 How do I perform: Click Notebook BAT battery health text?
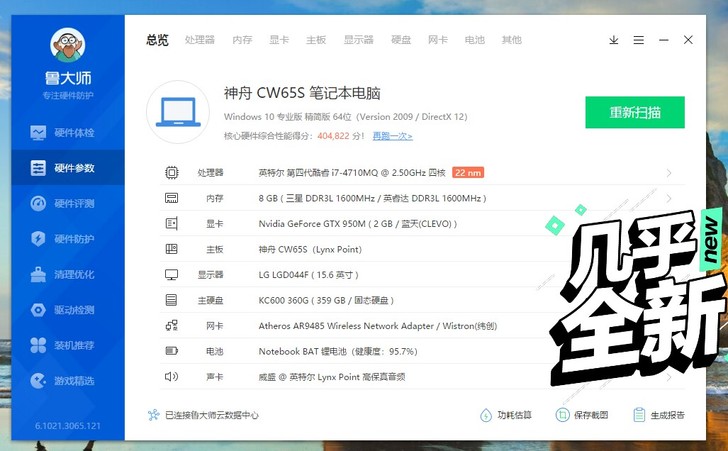(338, 351)
